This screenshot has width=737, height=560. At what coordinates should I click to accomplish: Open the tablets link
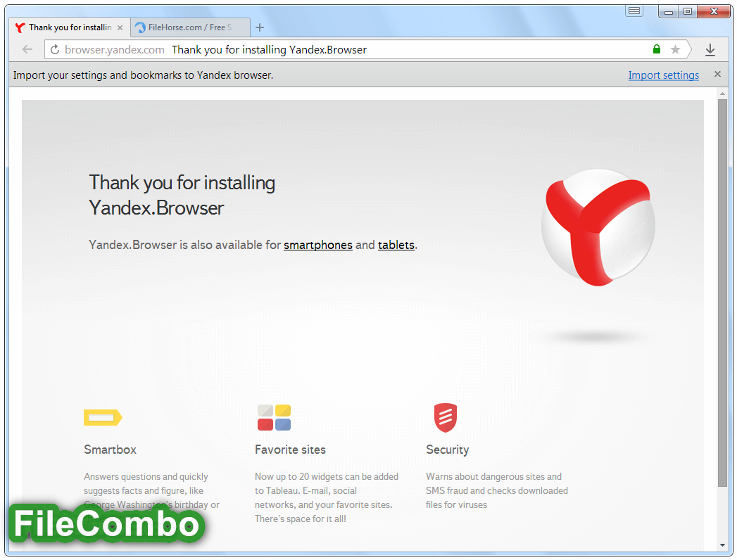(396, 246)
